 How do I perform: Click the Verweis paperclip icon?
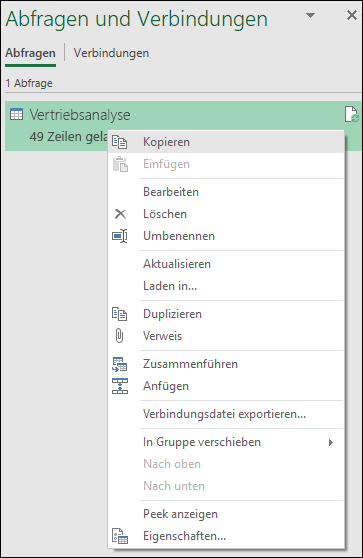coord(120,336)
